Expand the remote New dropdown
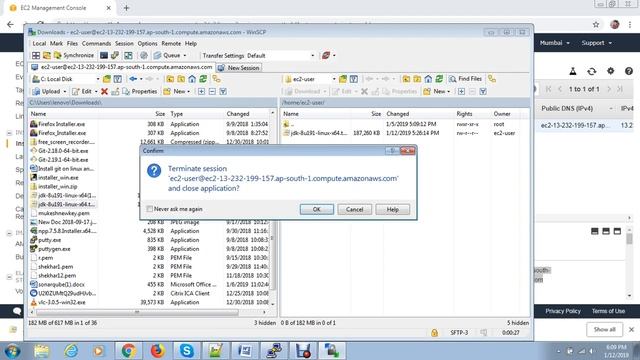 point(449,91)
